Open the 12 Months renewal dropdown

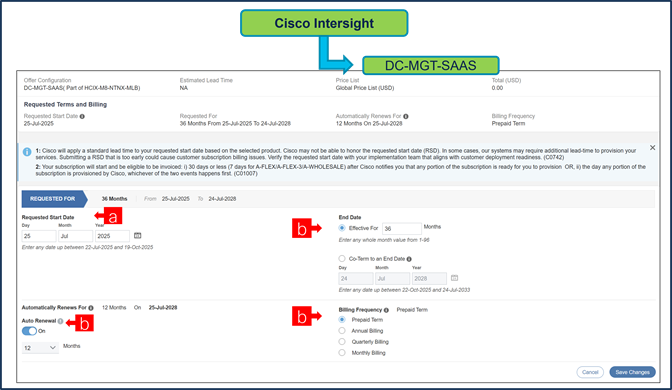click(40, 348)
